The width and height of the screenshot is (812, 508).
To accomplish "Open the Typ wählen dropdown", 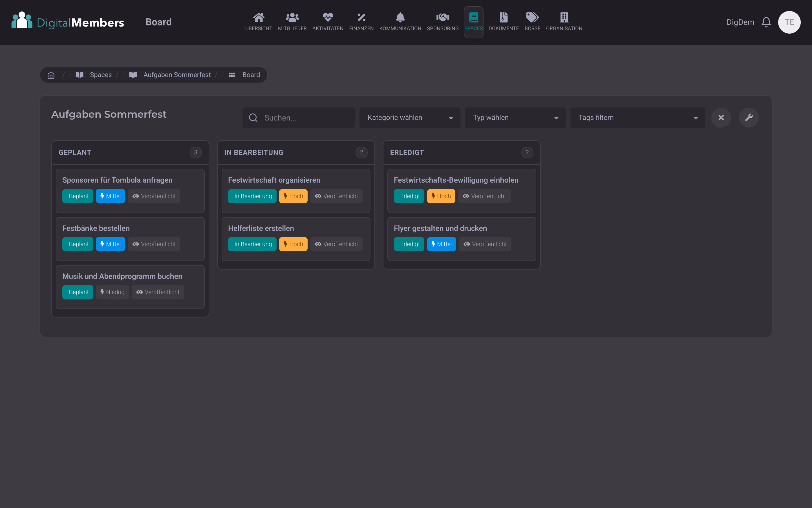I will coord(515,118).
